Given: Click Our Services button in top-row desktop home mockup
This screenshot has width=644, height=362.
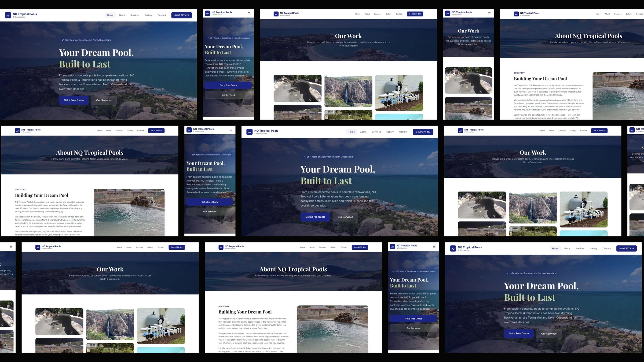Looking at the screenshot, I should pyautogui.click(x=104, y=100).
